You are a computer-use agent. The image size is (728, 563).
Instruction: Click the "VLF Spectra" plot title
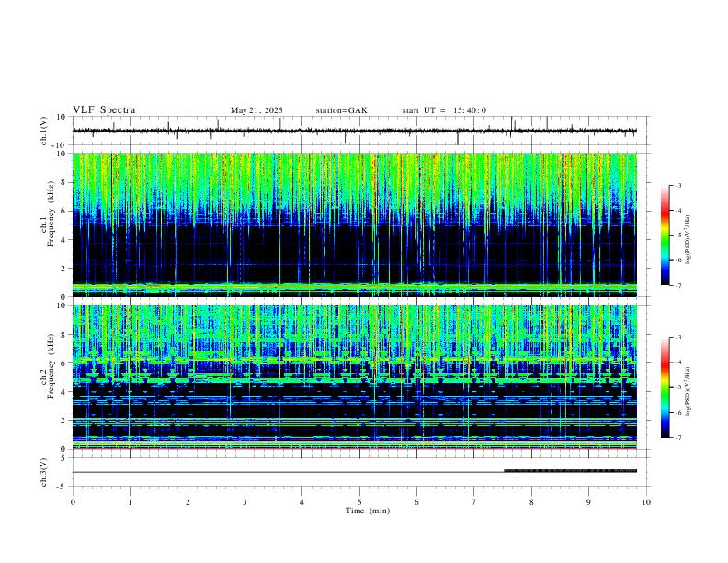point(104,110)
